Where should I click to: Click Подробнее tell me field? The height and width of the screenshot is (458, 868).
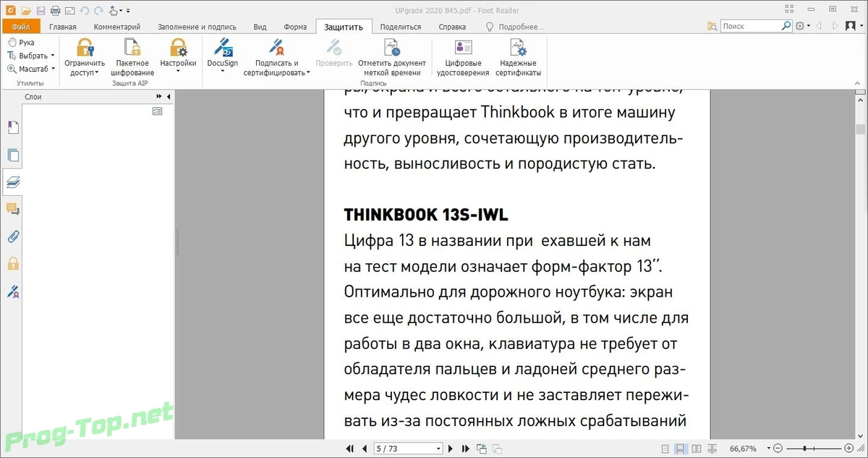click(514, 27)
